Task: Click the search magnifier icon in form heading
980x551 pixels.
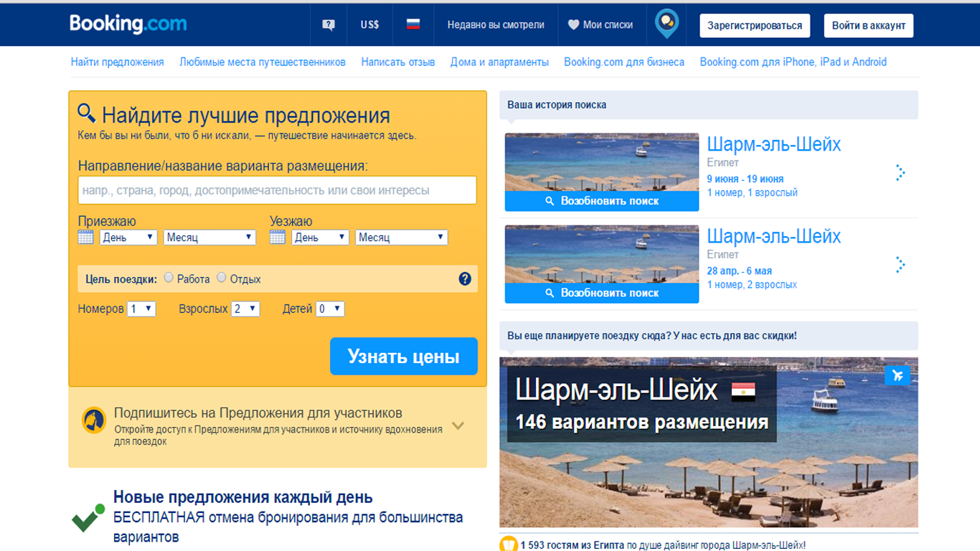Action: (x=87, y=113)
